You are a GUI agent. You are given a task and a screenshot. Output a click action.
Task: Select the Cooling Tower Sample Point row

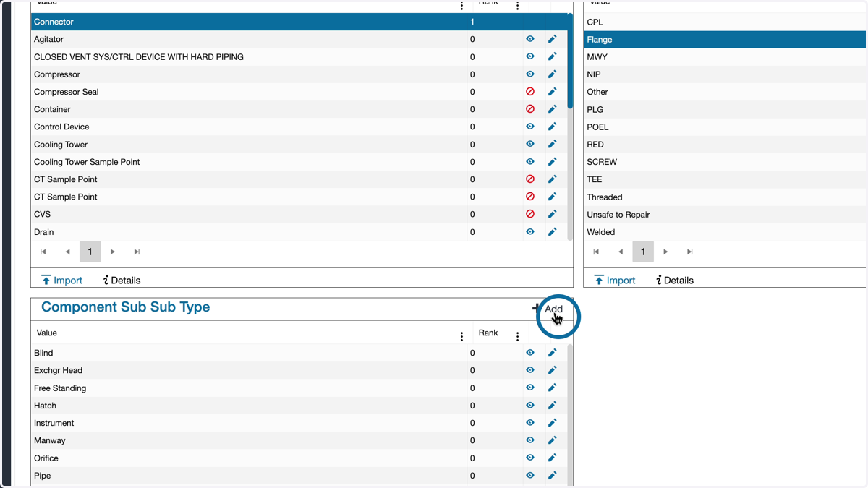pos(299,162)
